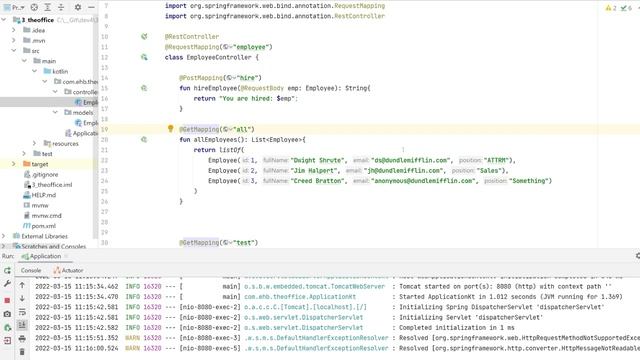Expand the resources folder
The height and width of the screenshot is (360, 640).
click(34, 143)
